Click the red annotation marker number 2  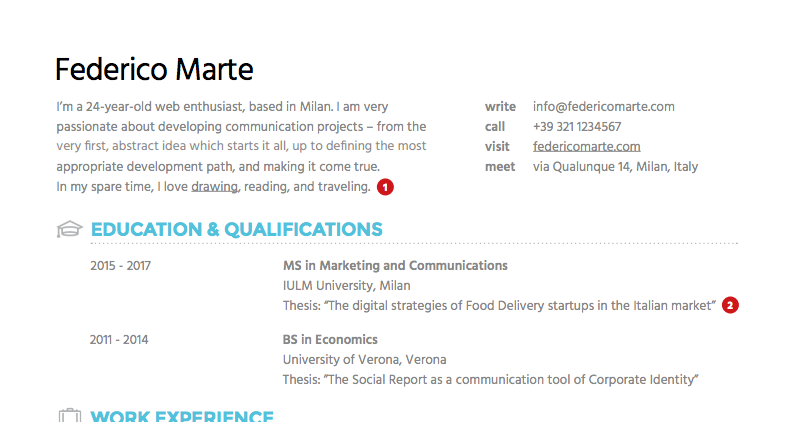(730, 306)
